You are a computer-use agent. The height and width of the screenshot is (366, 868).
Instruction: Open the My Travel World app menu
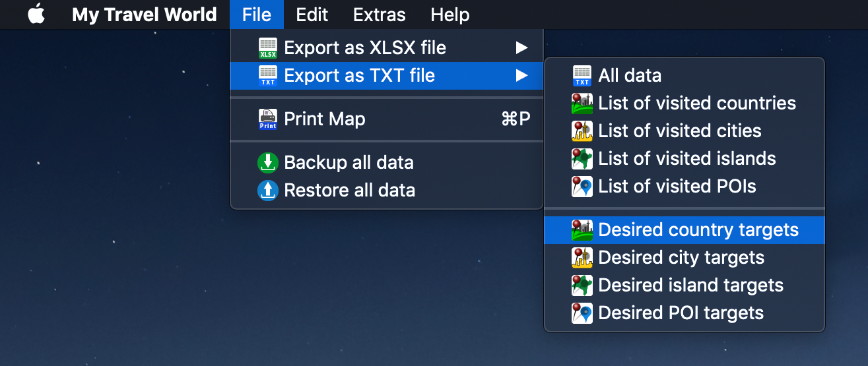pos(145,15)
